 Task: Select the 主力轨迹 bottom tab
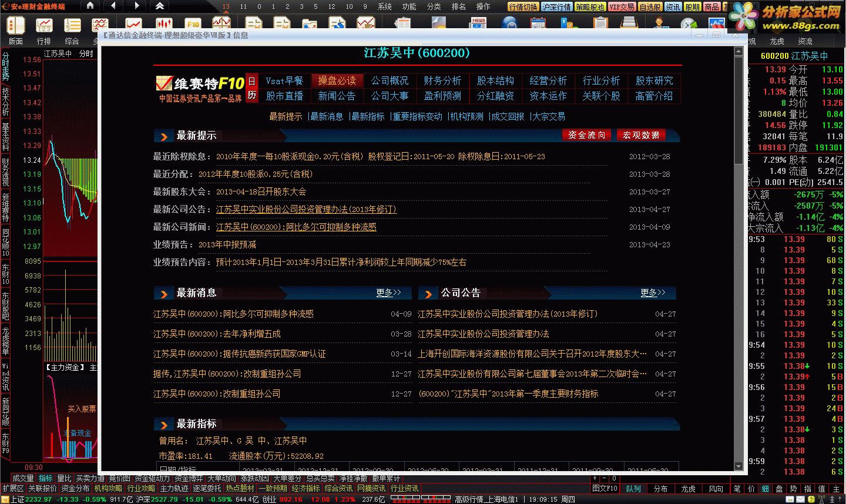[x=174, y=489]
